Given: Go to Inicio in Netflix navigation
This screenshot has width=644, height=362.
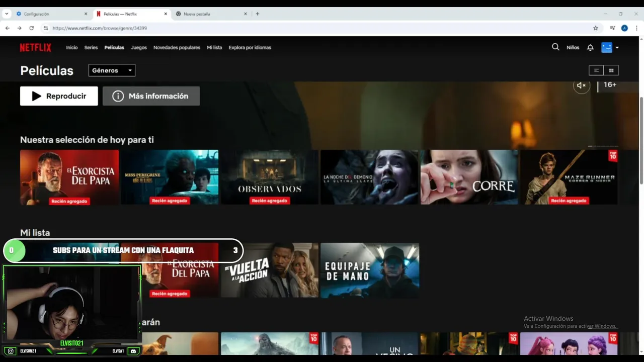Looking at the screenshot, I should click(x=72, y=47).
